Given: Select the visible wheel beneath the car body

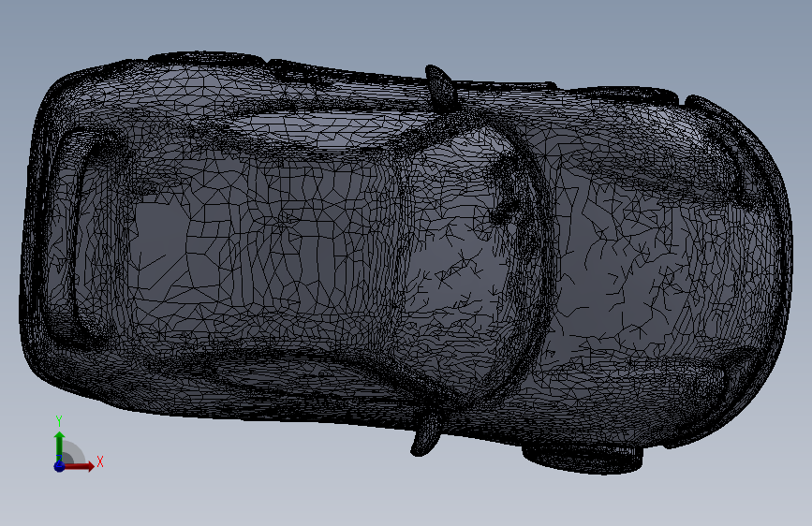Looking at the screenshot, I should pos(583,458).
